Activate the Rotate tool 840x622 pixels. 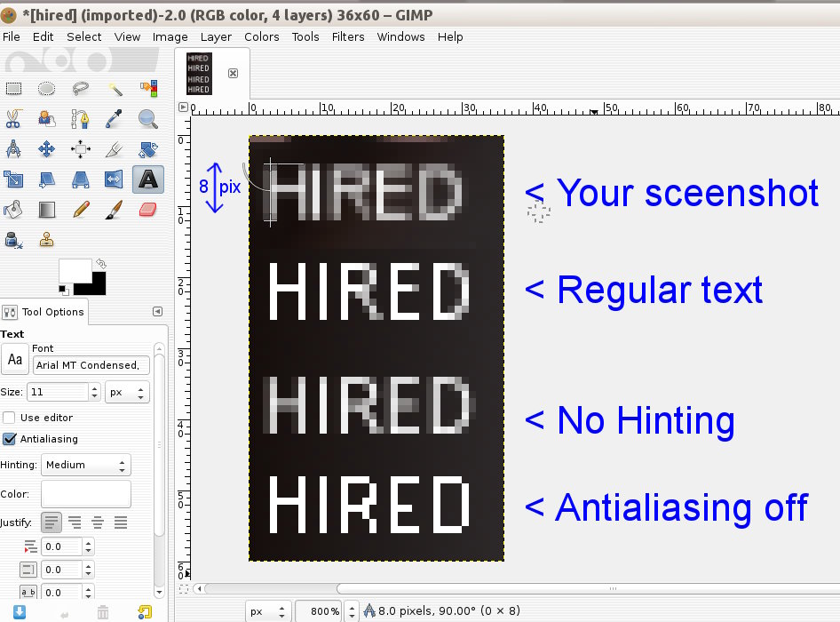click(148, 148)
